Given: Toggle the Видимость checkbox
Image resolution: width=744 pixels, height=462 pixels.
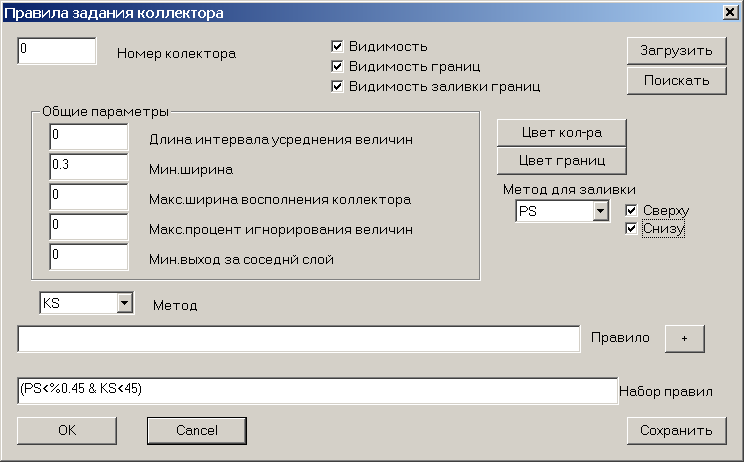Looking at the screenshot, I should click(337, 46).
